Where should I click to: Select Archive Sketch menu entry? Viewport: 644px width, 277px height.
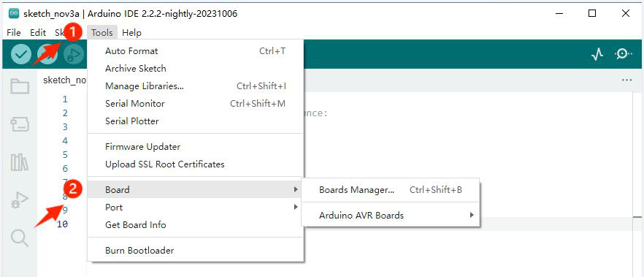tap(196, 69)
